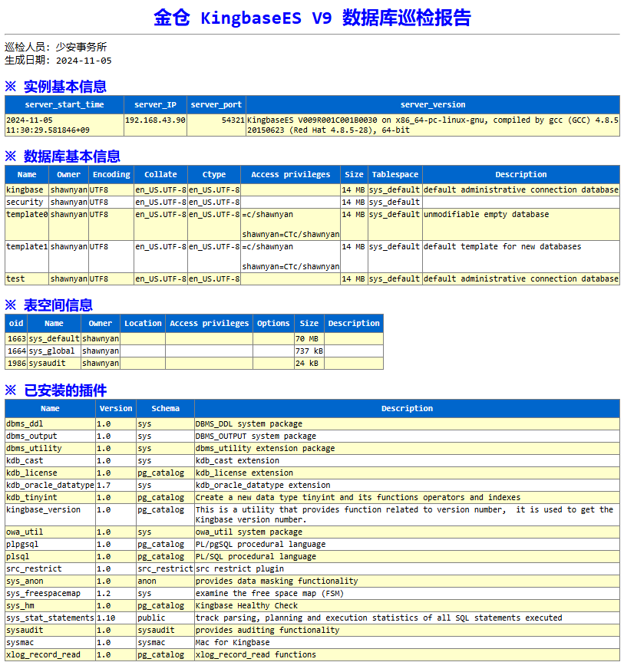Select the sys_default tablespace name cell

[54, 338]
